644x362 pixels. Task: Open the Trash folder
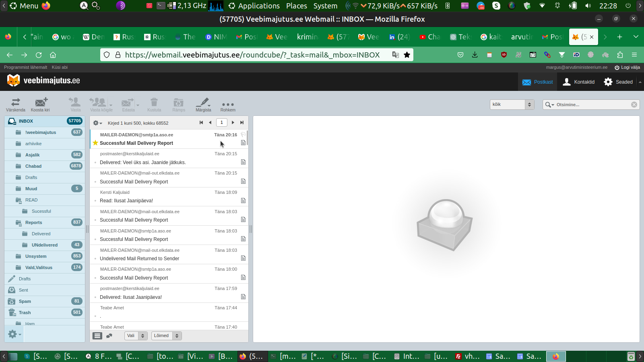coord(45,313)
